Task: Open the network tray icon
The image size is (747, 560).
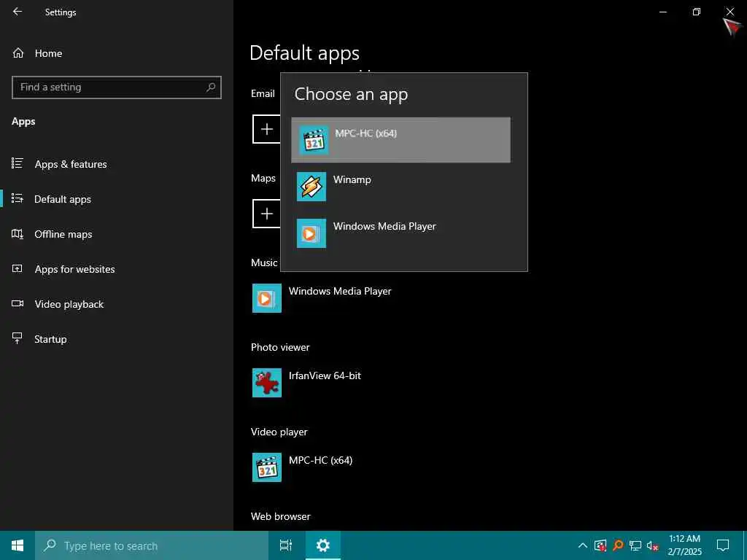Action: click(x=635, y=545)
